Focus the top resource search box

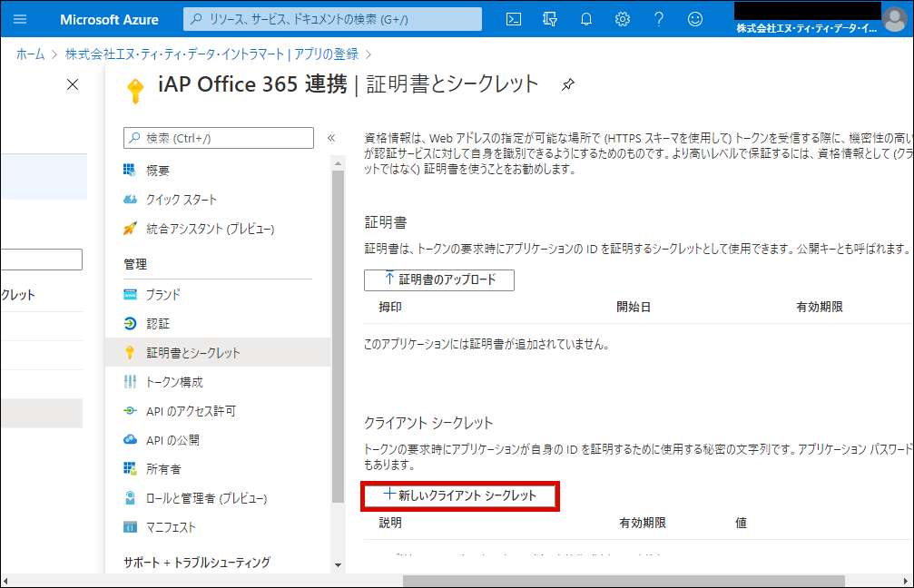click(332, 19)
